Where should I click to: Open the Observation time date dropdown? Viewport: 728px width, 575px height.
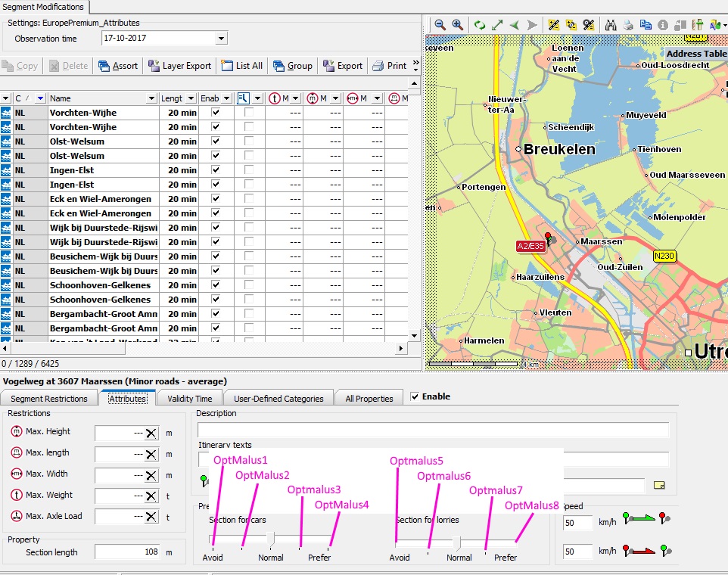pos(221,38)
